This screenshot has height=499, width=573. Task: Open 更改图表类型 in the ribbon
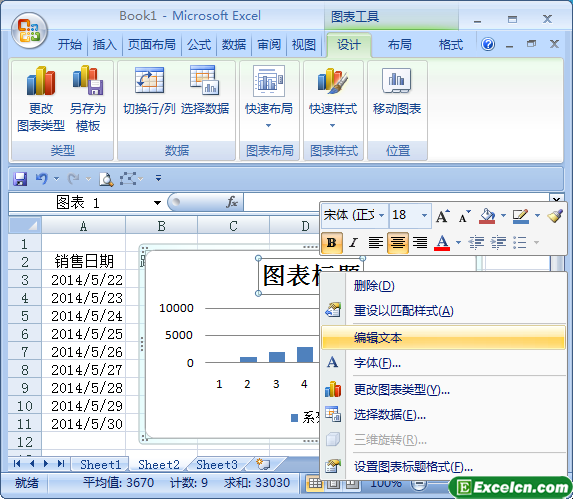point(41,99)
